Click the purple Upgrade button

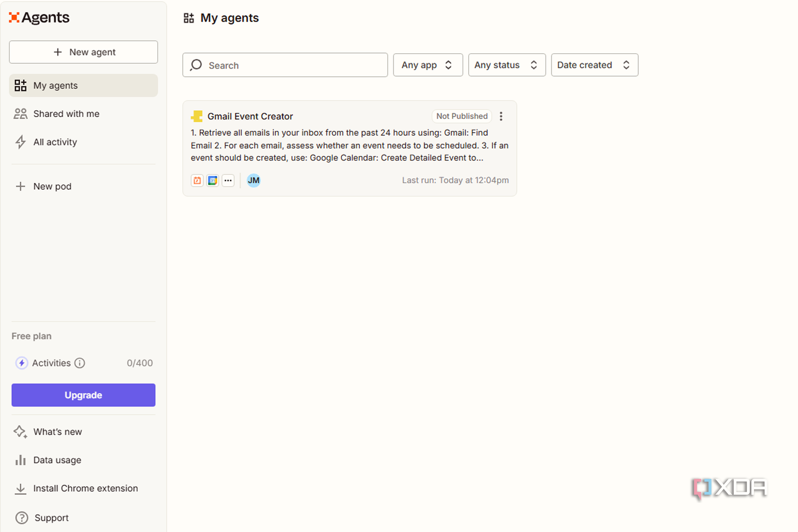(x=83, y=395)
